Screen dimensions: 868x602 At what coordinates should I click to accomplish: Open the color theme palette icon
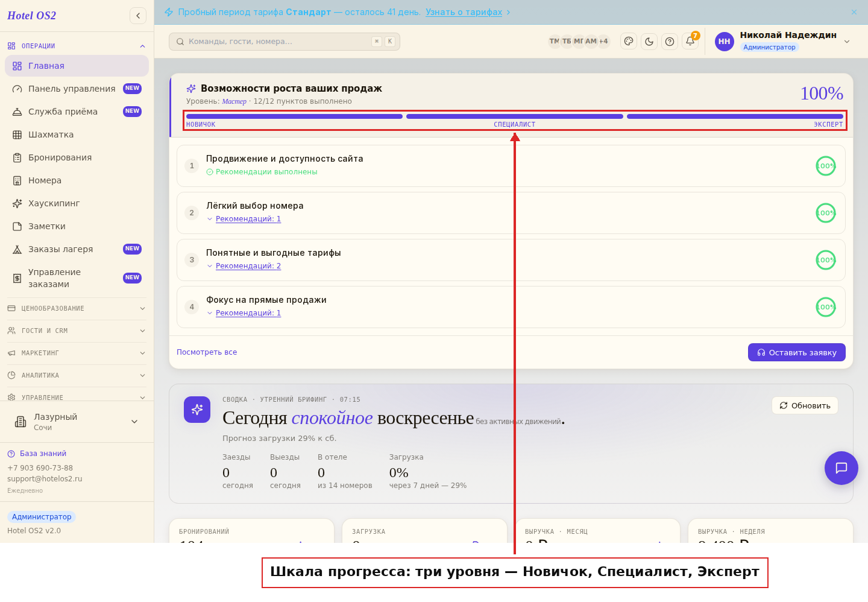[x=629, y=41]
